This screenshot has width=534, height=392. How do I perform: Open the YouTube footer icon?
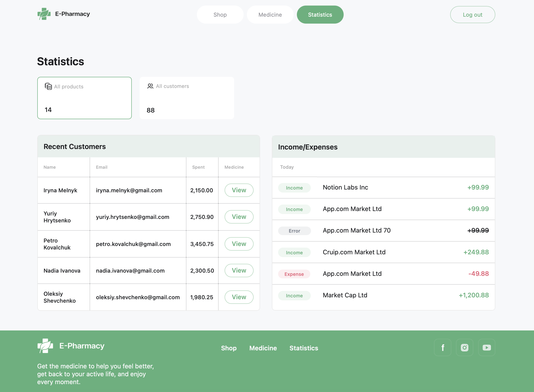487,348
